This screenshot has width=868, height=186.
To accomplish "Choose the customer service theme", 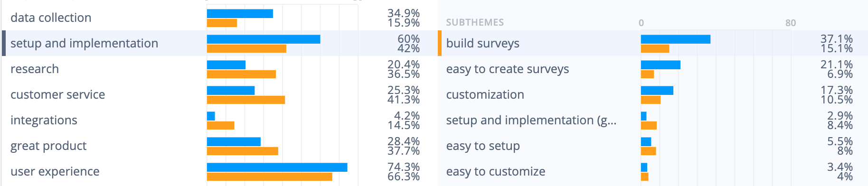I will (x=219, y=94).
